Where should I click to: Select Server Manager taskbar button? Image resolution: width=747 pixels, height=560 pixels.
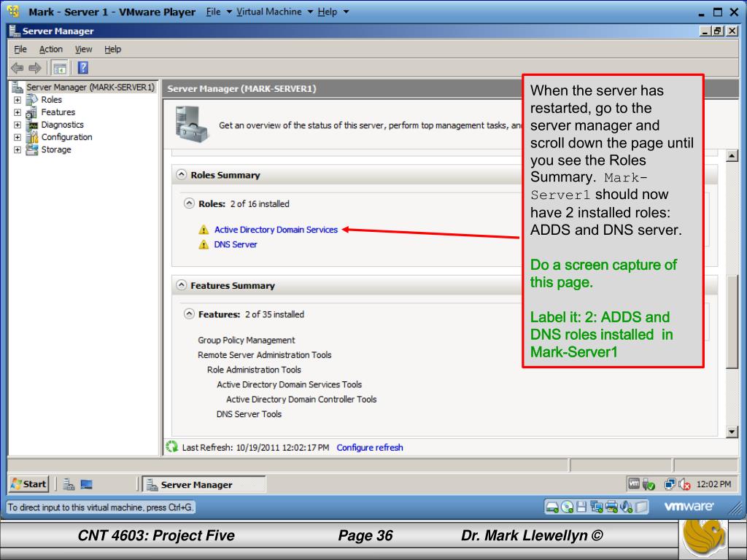204,485
